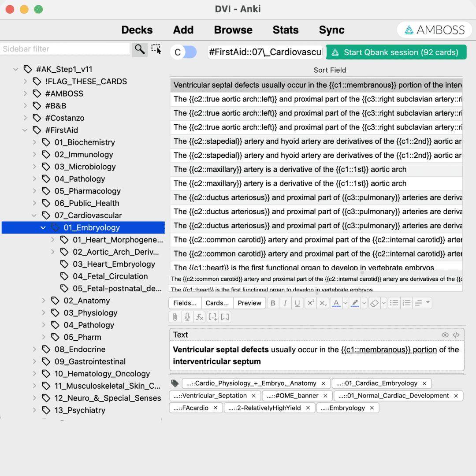
Task: Insert unordered bullet list
Action: coord(394,303)
